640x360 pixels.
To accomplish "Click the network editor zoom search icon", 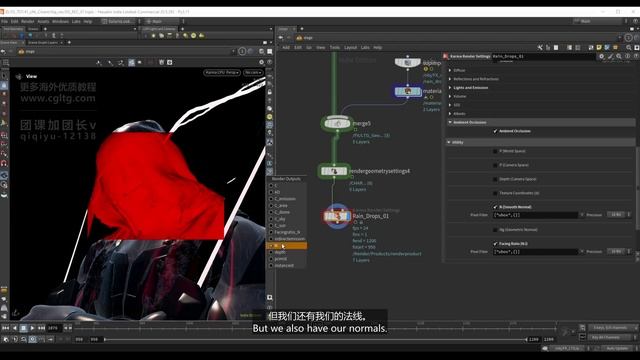I will tap(628, 48).
